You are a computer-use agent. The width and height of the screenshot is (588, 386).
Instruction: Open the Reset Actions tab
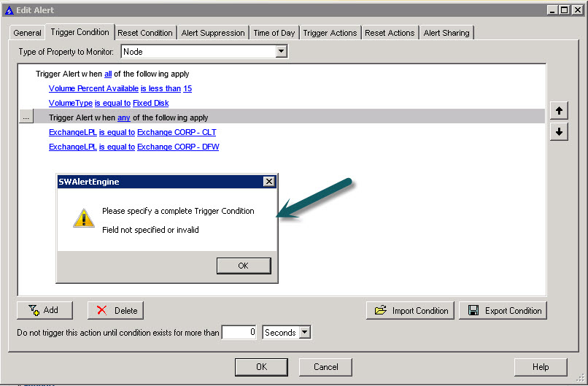coord(390,33)
